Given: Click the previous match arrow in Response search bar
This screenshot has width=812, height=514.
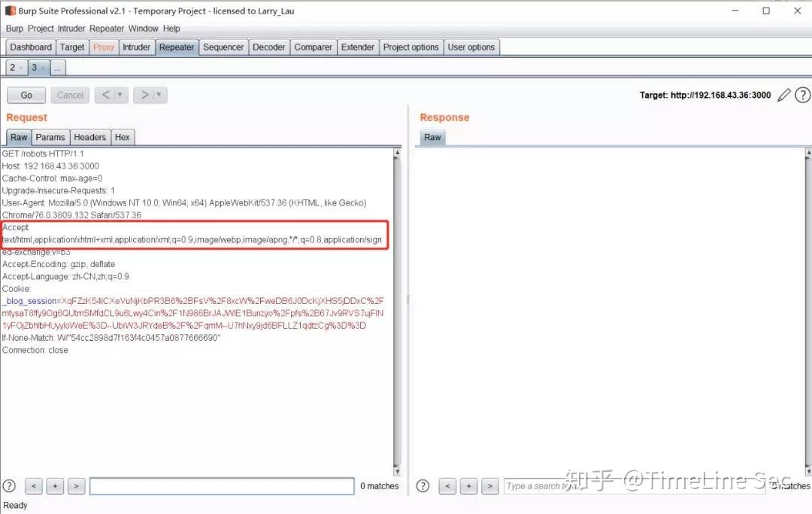Looking at the screenshot, I should (447, 485).
